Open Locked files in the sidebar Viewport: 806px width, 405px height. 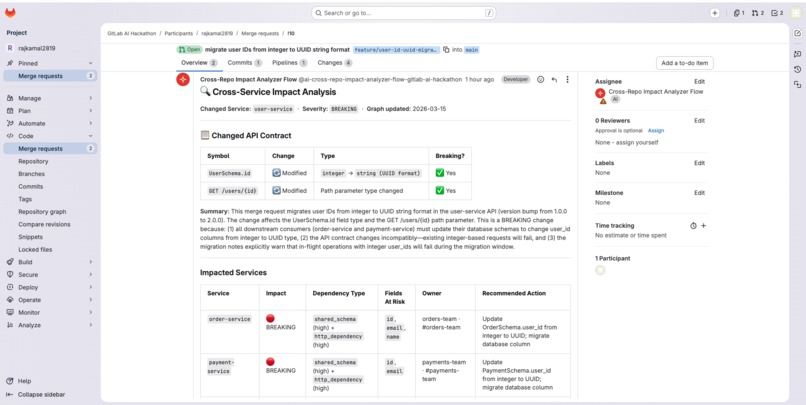click(x=50, y=250)
